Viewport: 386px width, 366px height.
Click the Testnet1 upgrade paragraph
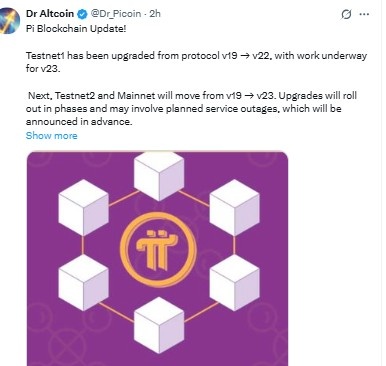(x=196, y=62)
